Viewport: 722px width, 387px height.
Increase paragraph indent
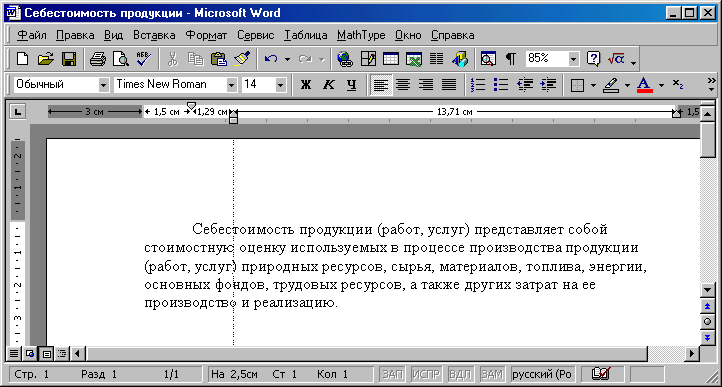tap(548, 85)
